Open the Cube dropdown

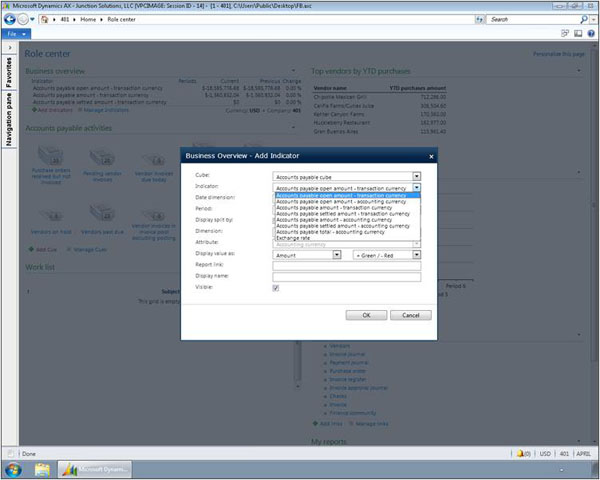click(416, 176)
